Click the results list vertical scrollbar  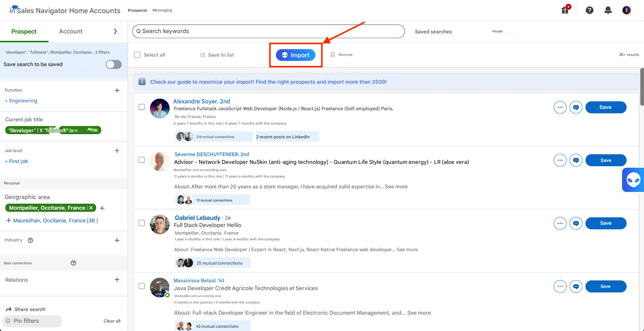click(x=642, y=87)
